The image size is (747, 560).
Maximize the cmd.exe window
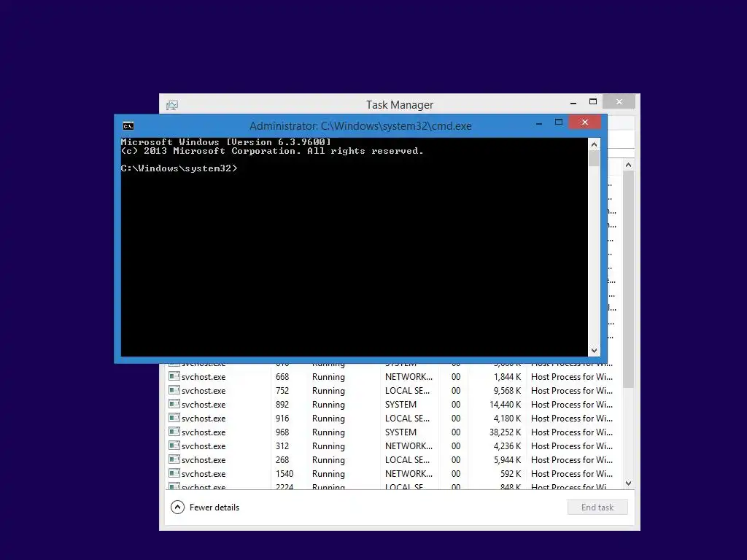pyautogui.click(x=559, y=122)
